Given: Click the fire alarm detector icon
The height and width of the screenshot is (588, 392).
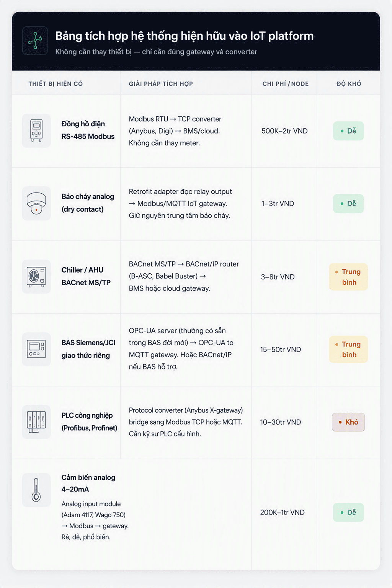Looking at the screenshot, I should (x=36, y=203).
